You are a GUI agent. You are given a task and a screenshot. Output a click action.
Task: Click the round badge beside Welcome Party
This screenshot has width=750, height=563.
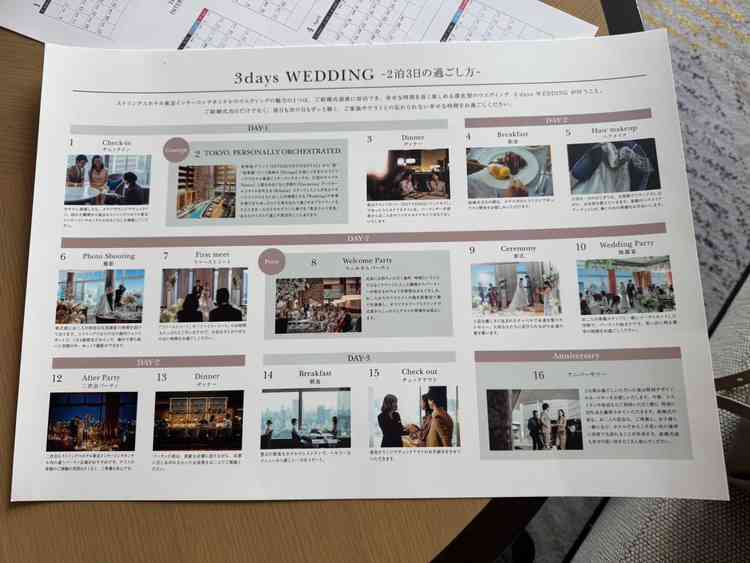272,262
